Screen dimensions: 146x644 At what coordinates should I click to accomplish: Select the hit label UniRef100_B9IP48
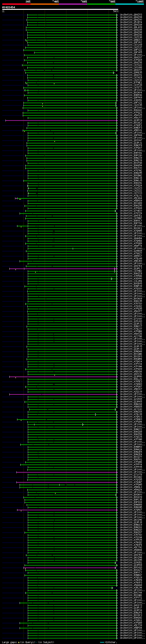point(131,163)
